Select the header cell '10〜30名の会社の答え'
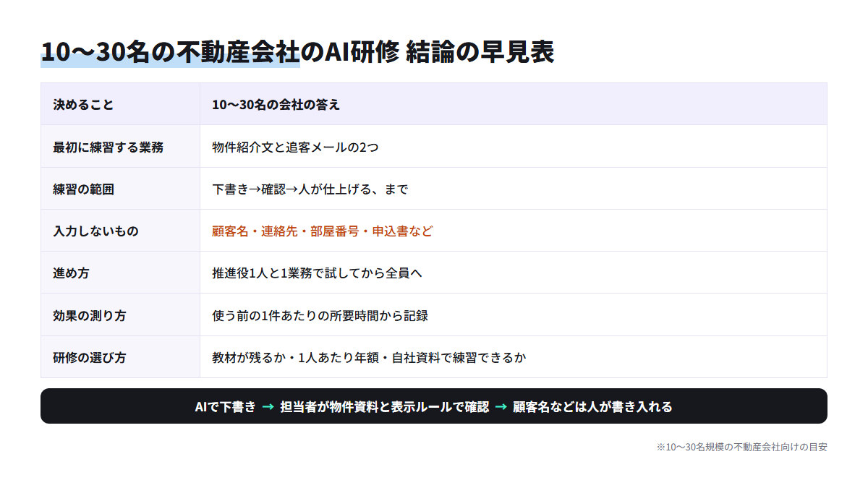 coord(514,104)
